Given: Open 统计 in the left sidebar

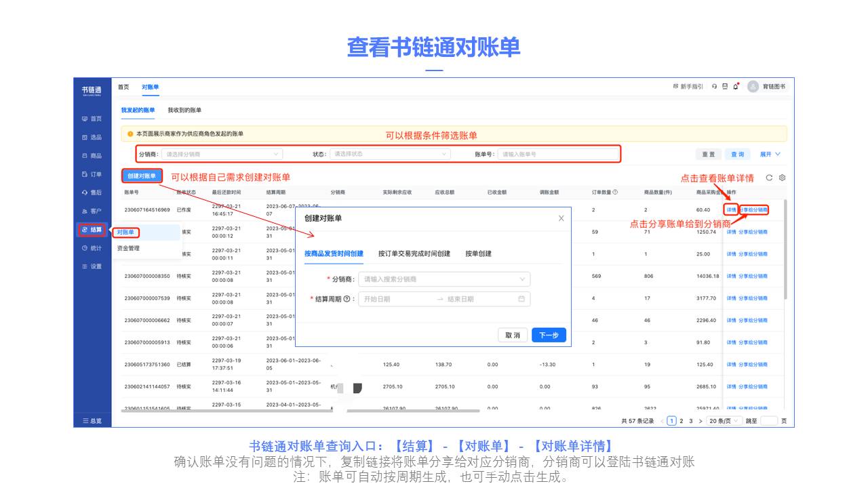Looking at the screenshot, I should [x=92, y=248].
